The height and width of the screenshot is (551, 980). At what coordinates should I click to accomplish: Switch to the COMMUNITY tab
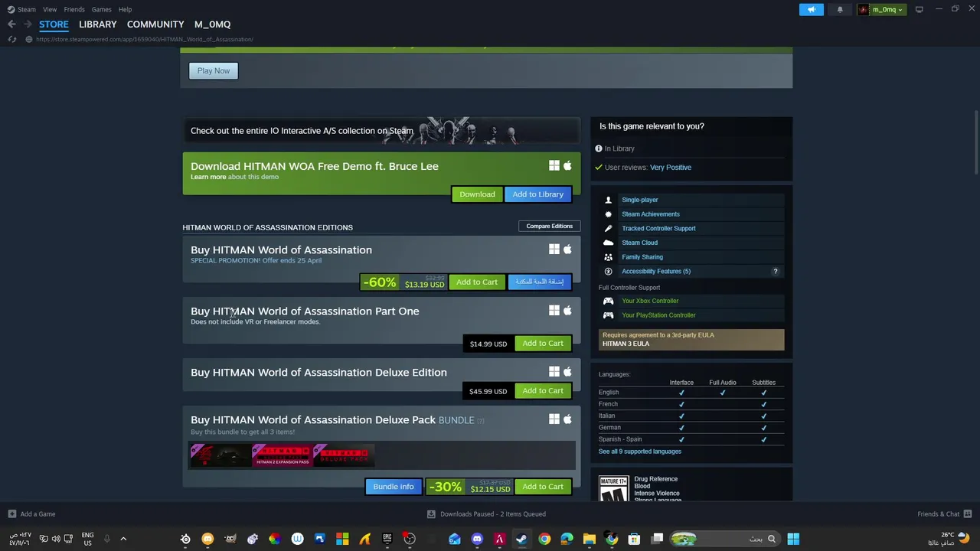click(x=155, y=24)
